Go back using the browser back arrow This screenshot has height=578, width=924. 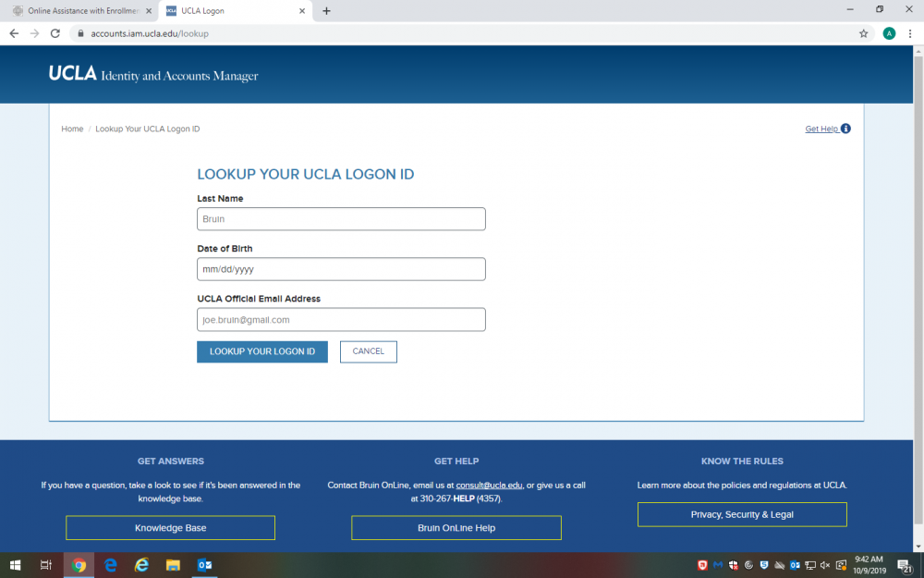(14, 33)
